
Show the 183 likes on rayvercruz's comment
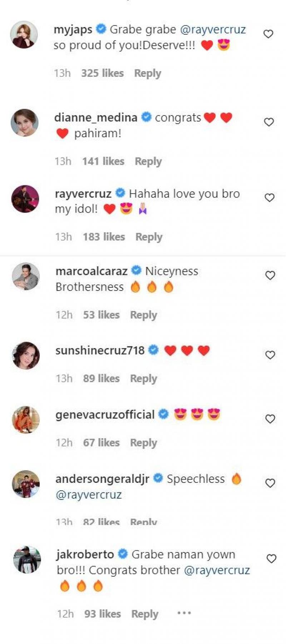pyautogui.click(x=104, y=237)
